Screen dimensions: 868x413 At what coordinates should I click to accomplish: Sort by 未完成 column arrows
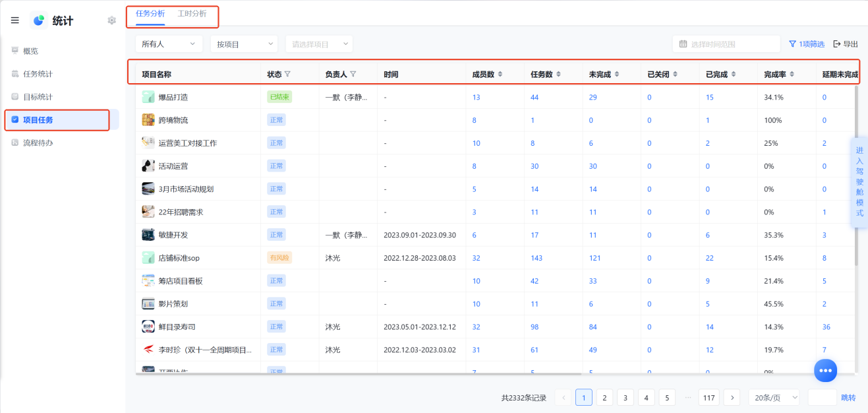616,75
